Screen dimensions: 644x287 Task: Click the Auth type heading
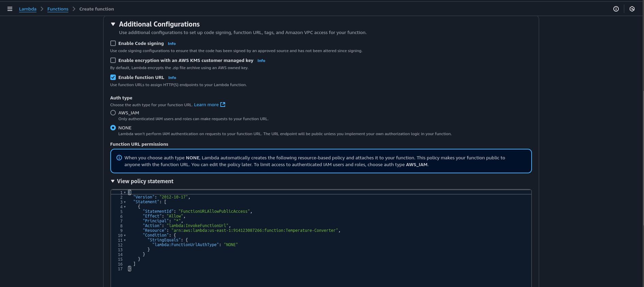tap(121, 98)
